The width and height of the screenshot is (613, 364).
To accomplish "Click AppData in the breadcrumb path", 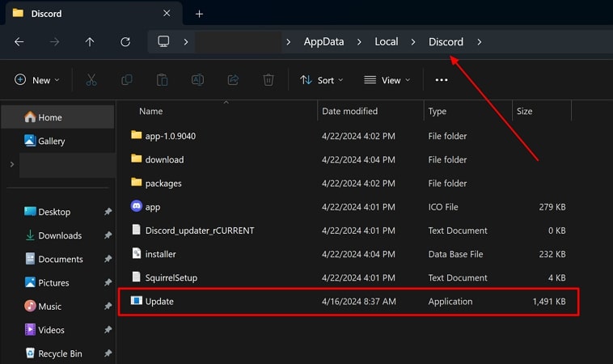I will pos(323,42).
